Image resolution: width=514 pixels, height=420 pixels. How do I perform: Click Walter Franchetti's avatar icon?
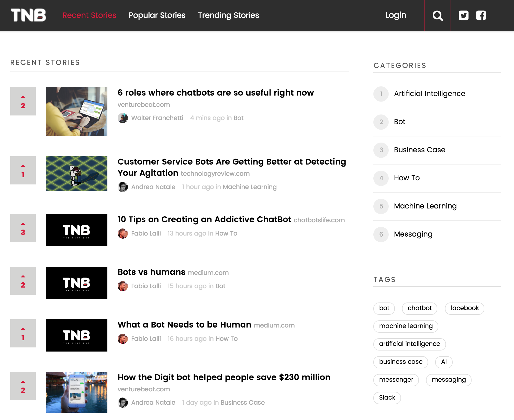click(123, 118)
